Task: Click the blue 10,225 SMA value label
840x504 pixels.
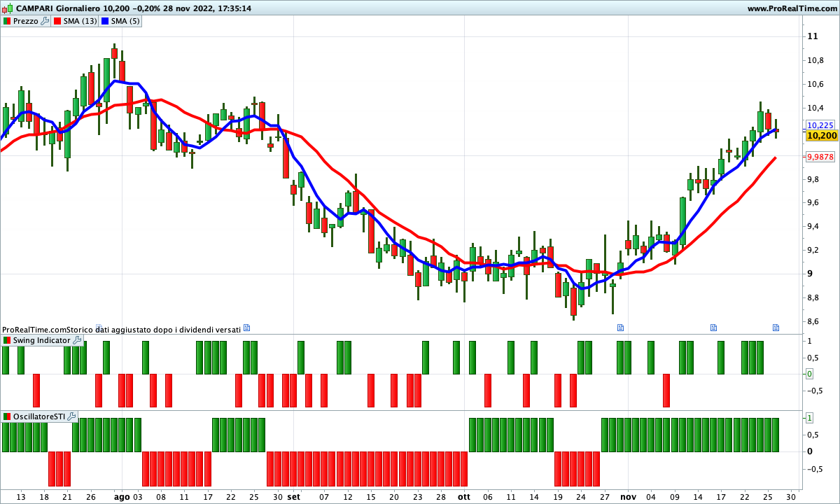Action: (820, 125)
